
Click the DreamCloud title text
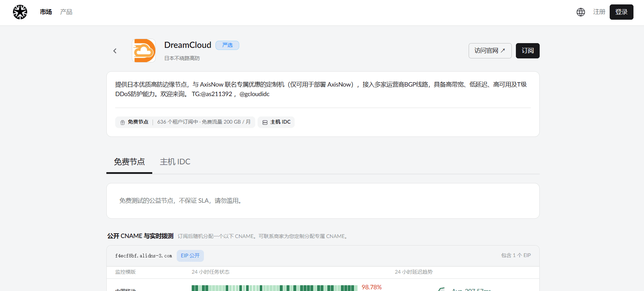coord(188,45)
